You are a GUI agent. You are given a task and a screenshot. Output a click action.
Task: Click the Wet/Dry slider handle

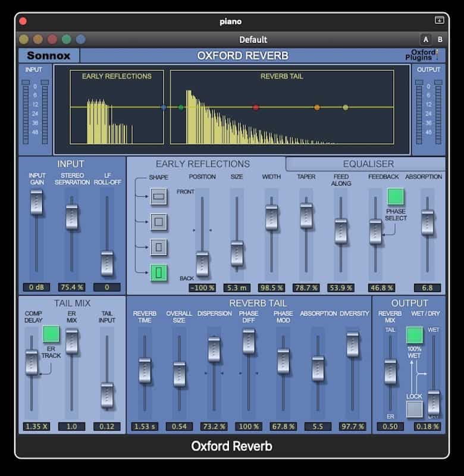433,403
